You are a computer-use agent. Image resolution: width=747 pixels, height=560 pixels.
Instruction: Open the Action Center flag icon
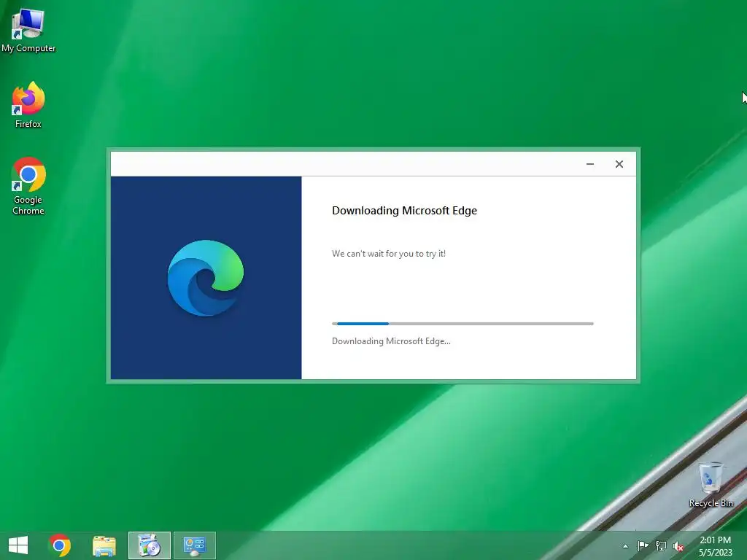643,545
